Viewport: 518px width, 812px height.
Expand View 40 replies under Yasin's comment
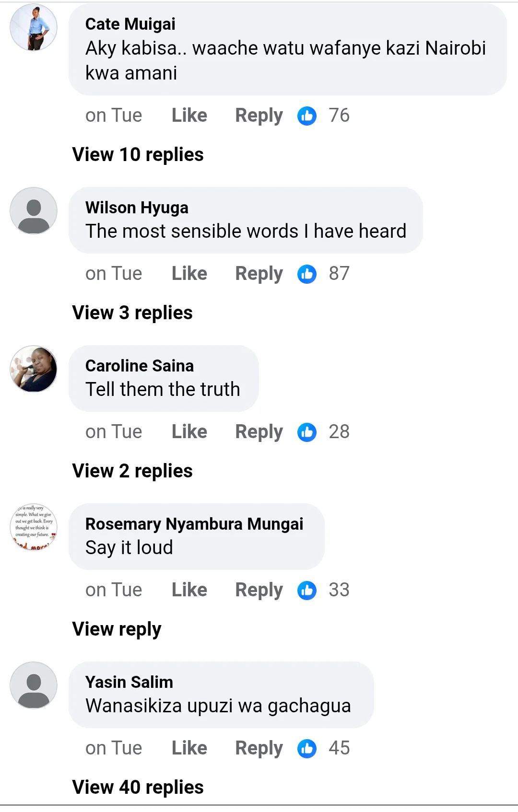(138, 787)
